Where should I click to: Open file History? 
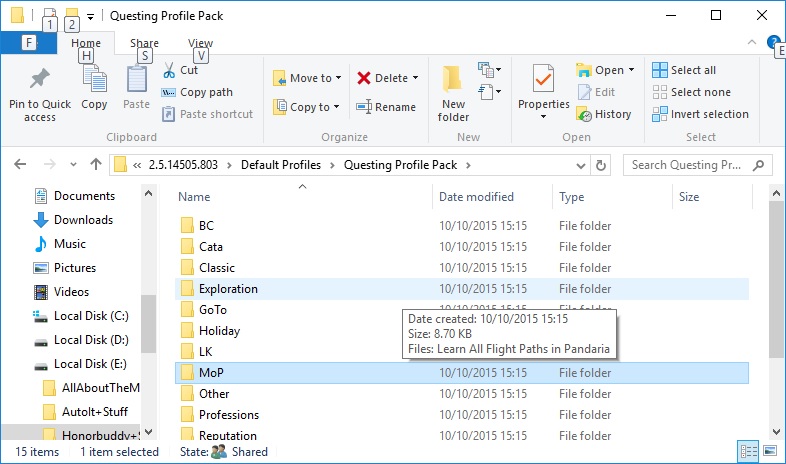point(604,114)
